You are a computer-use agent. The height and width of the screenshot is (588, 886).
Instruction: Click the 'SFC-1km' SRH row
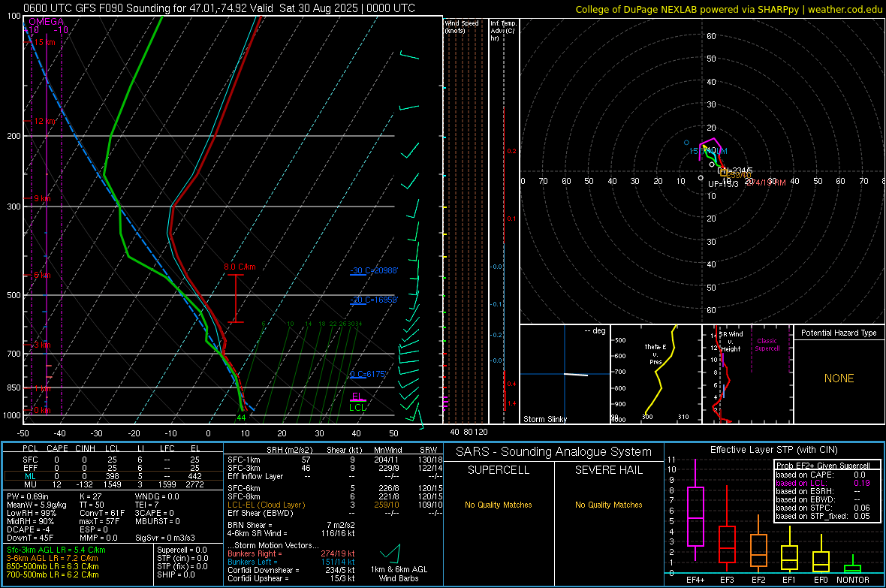coord(335,460)
